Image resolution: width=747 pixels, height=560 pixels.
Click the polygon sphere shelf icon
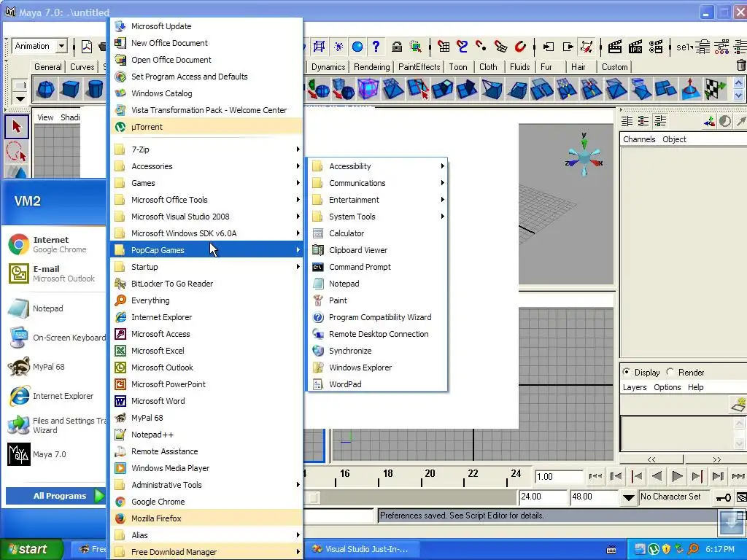pos(46,89)
